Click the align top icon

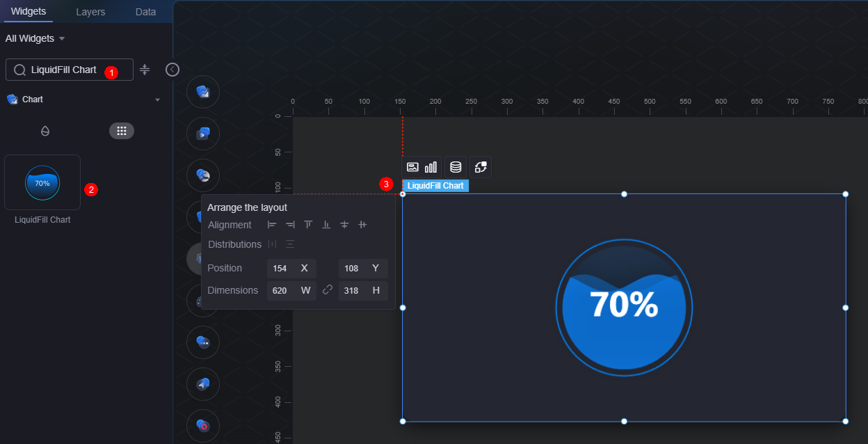pos(308,225)
